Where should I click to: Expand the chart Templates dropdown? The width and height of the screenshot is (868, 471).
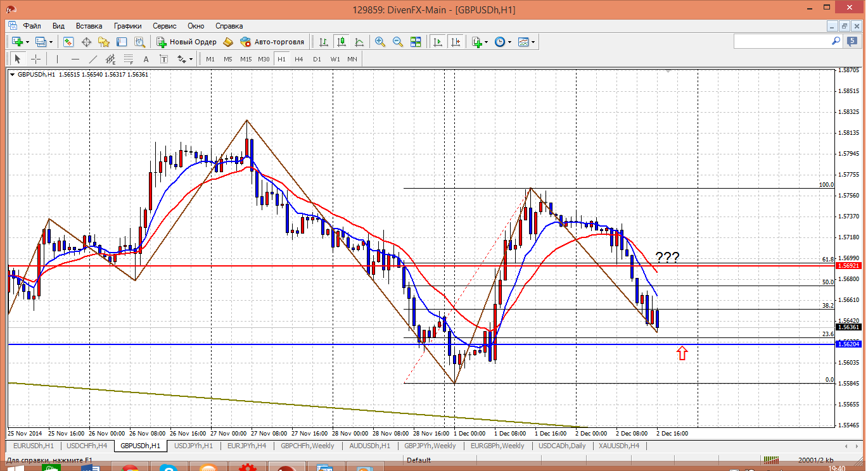point(533,42)
